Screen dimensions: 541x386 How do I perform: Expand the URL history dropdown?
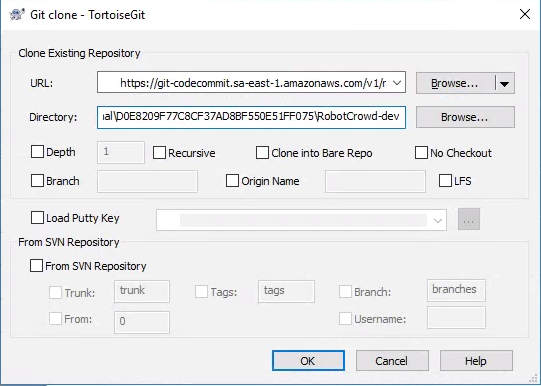(397, 83)
